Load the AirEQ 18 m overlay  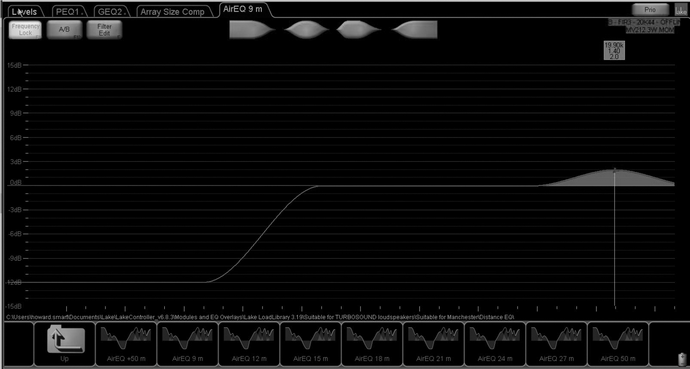372,344
